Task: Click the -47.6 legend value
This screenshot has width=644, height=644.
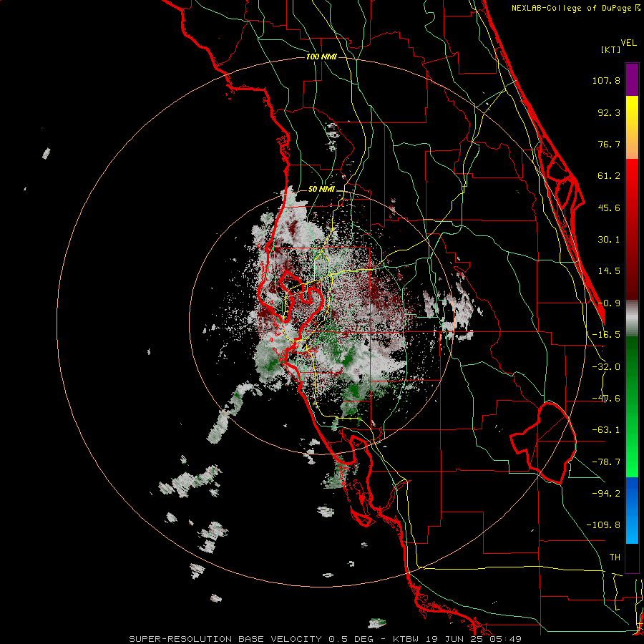Action: (606, 399)
